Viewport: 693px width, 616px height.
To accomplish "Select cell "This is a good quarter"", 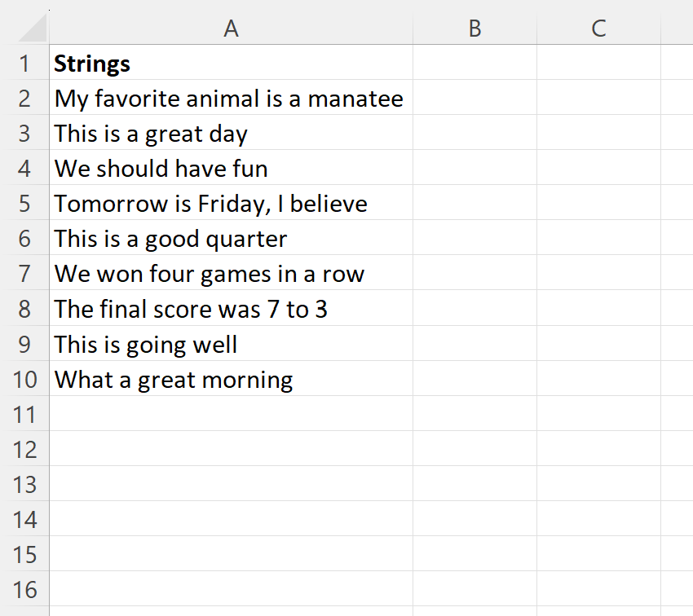I will pyautogui.click(x=170, y=239).
